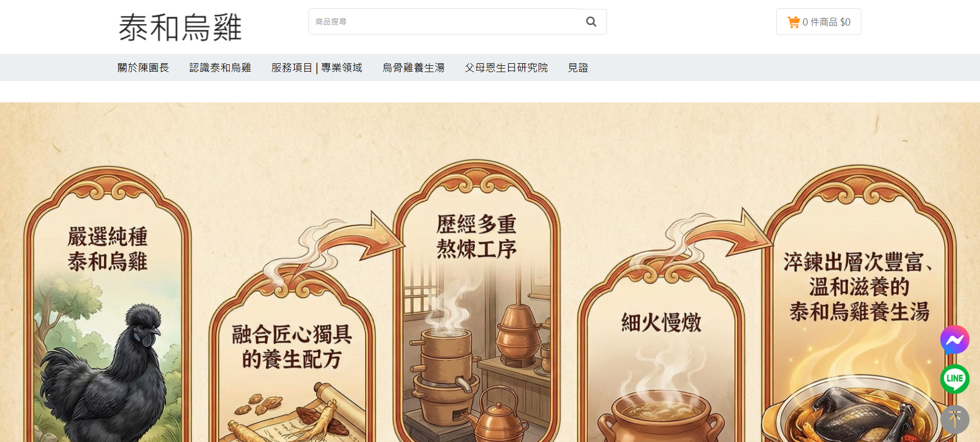Open 關於陳園長 menu item
The height and width of the screenshot is (442, 980).
click(143, 67)
